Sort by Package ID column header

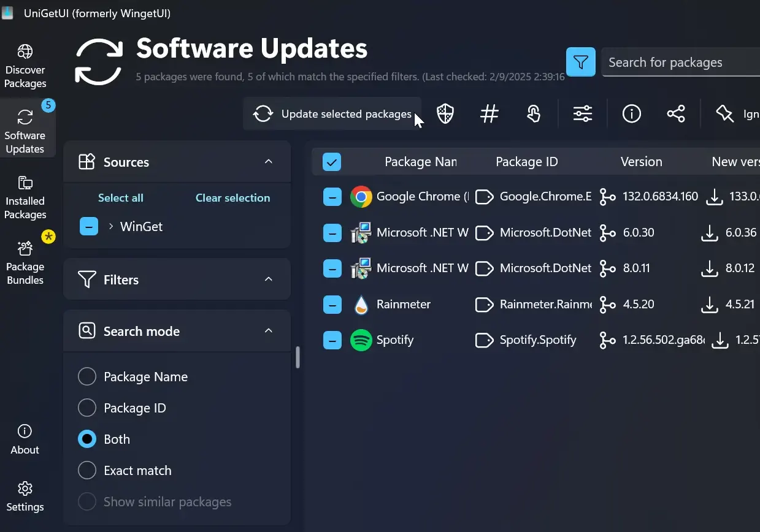coord(527,162)
